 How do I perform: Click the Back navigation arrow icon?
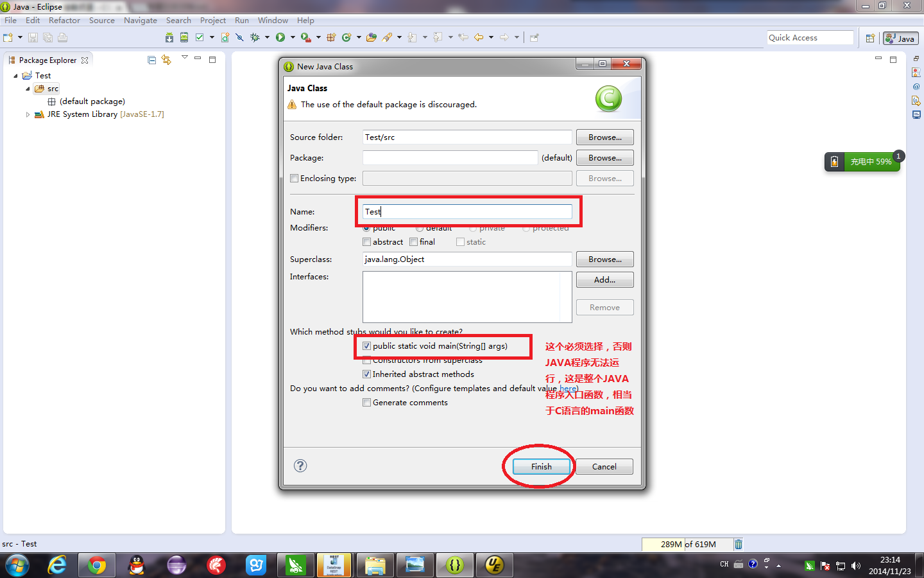point(479,37)
